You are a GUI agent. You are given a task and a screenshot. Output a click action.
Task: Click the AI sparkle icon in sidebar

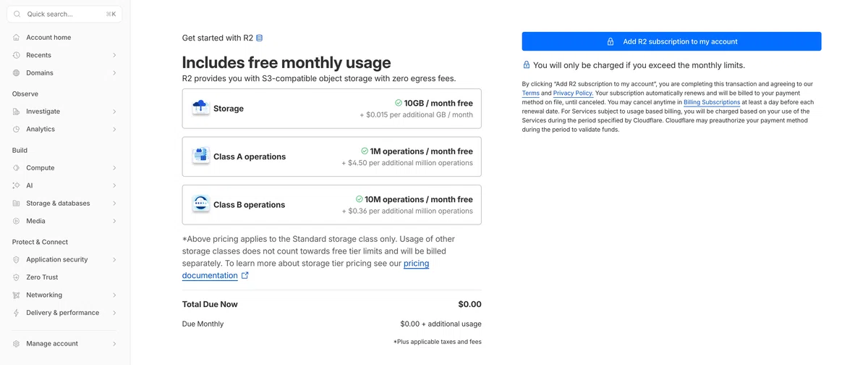pos(17,185)
